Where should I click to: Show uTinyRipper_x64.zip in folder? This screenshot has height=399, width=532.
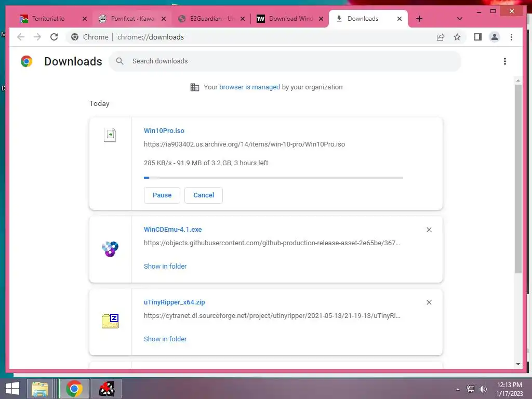165,339
